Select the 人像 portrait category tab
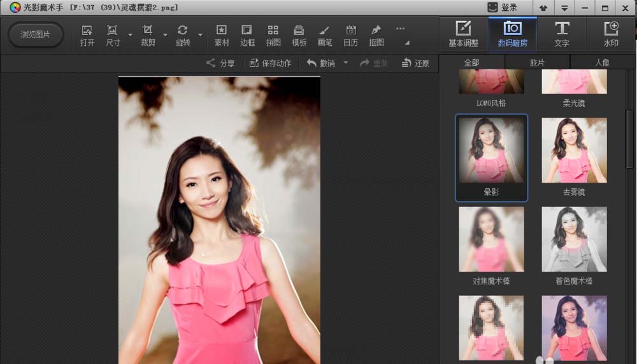This screenshot has height=364, width=637. point(603,62)
